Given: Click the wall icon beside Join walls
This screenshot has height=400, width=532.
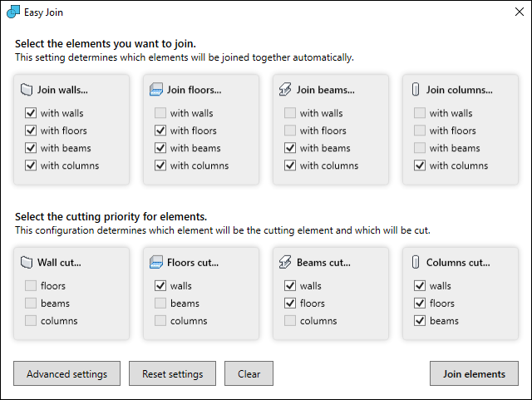Looking at the screenshot, I should click(26, 90).
